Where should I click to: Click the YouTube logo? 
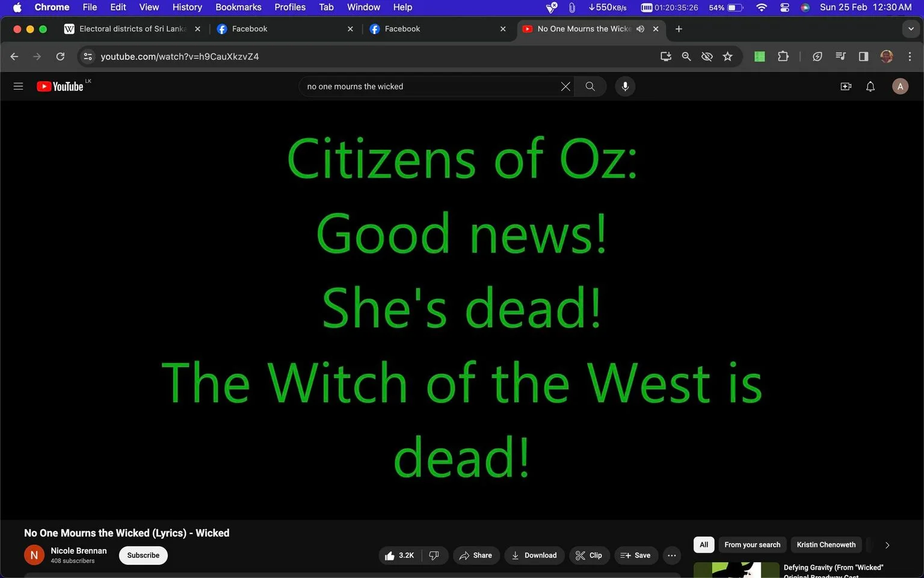click(60, 87)
